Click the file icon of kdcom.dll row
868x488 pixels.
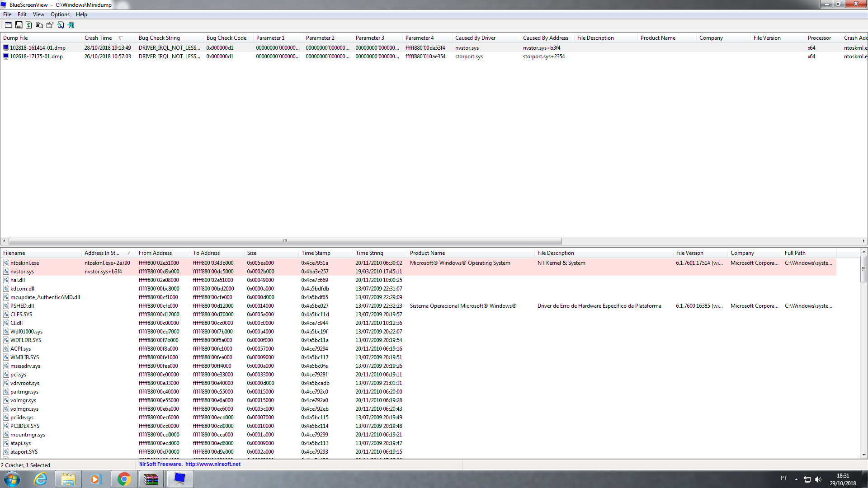[6, 289]
